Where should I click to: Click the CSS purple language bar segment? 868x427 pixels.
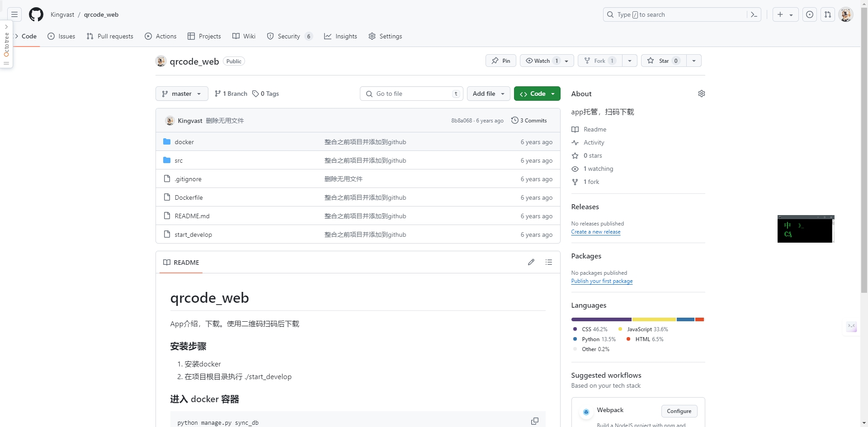[601, 319]
